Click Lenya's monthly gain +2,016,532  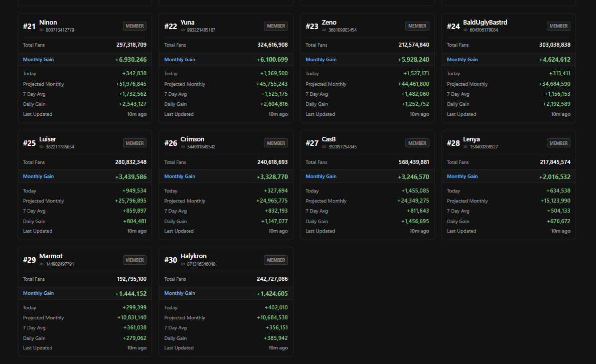click(x=554, y=176)
